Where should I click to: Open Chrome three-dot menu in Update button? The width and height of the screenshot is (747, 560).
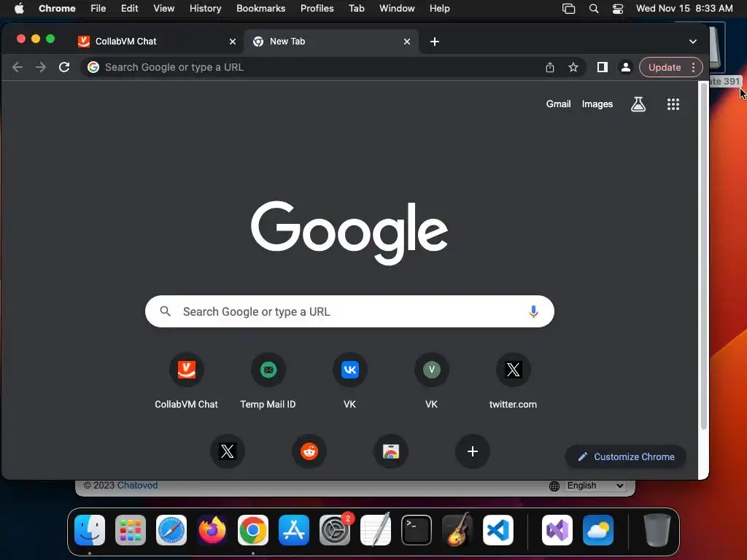(693, 67)
